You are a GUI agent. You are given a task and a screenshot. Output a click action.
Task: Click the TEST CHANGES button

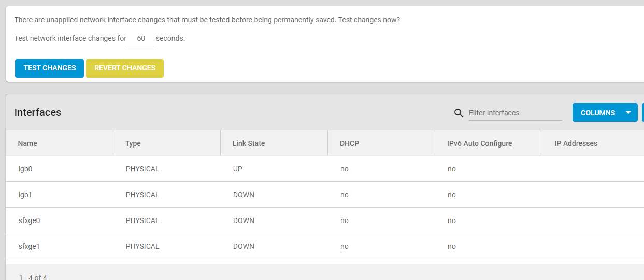[50, 68]
